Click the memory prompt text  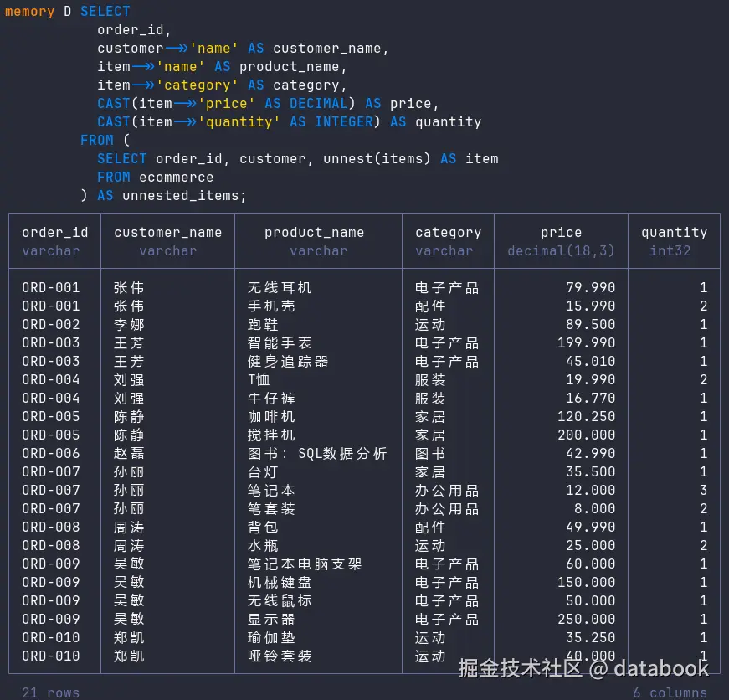click(x=30, y=12)
